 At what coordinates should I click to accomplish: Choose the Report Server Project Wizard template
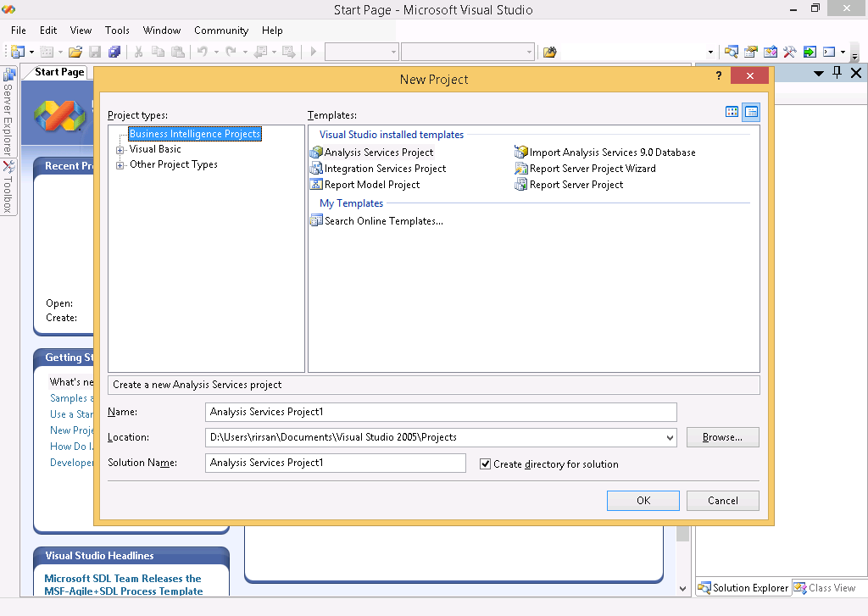pyautogui.click(x=591, y=168)
